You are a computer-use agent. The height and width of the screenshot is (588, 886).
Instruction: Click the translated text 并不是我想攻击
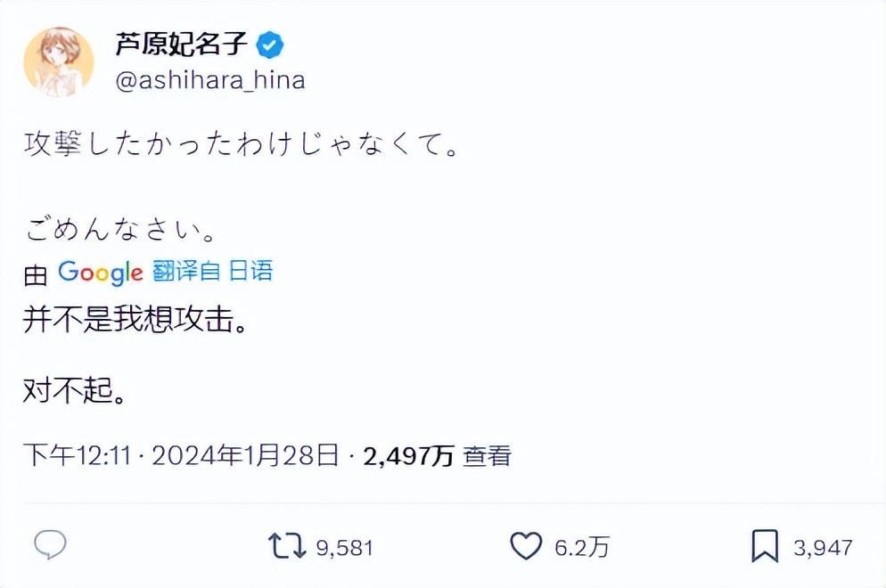pos(134,322)
